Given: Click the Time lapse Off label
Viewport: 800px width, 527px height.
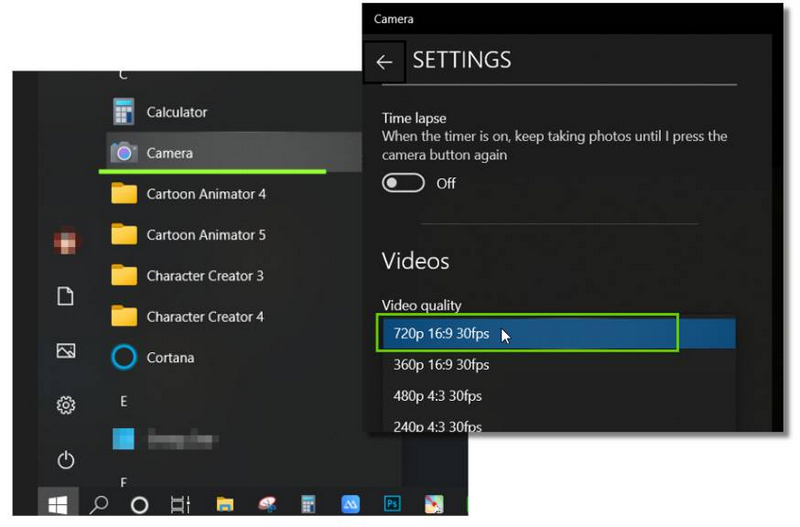Looking at the screenshot, I should [x=445, y=183].
